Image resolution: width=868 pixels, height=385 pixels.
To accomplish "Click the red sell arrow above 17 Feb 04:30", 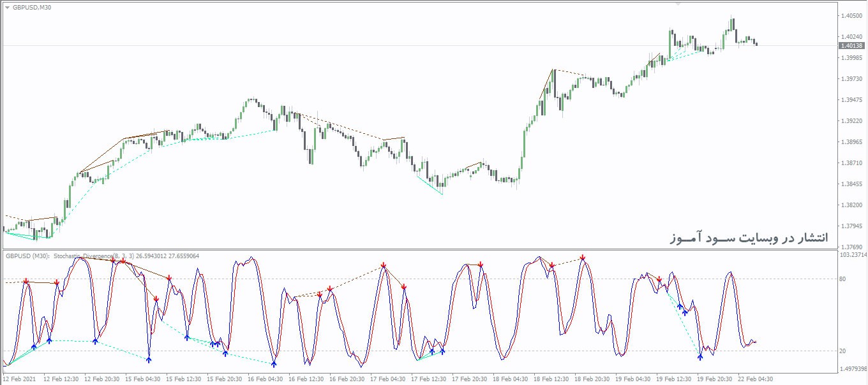I will pyautogui.click(x=384, y=265).
